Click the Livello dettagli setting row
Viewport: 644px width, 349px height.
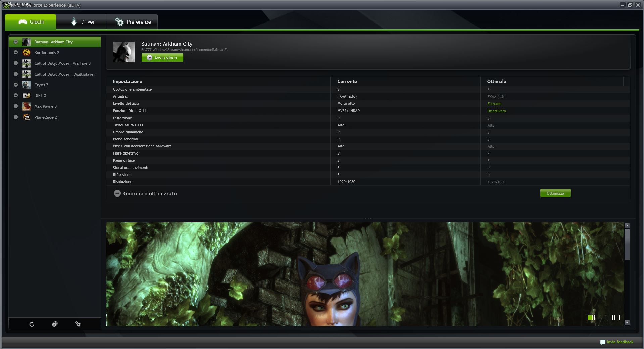[368, 103]
